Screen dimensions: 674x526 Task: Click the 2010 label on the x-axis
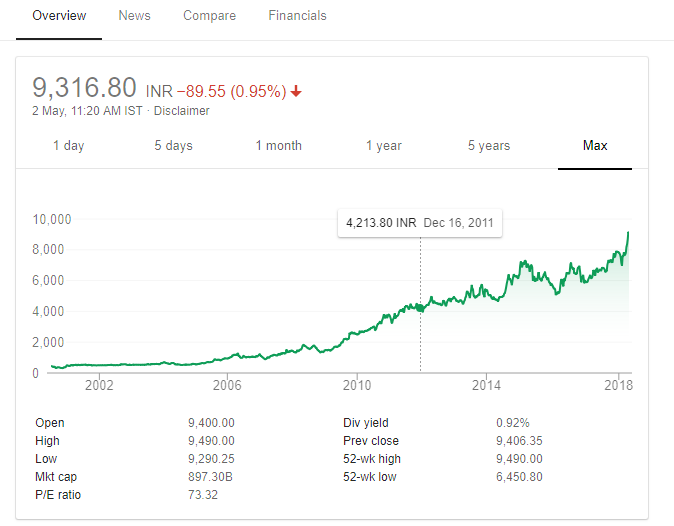[357, 386]
